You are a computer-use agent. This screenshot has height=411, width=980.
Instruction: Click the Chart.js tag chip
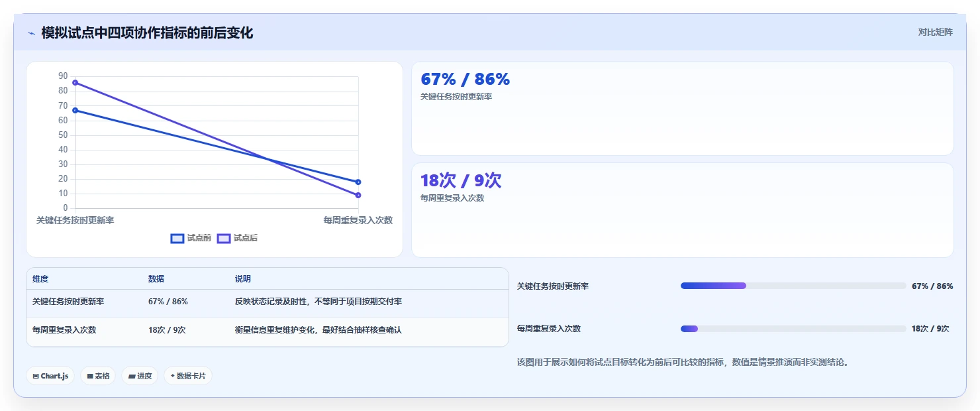point(50,376)
